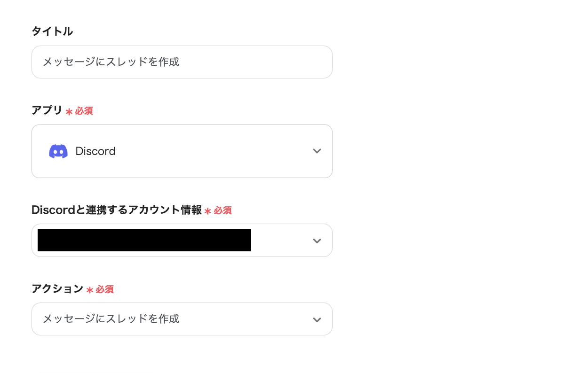Click the 必須 tag next to アクション
Viewport: 588px width, 373px height.
pos(105,289)
